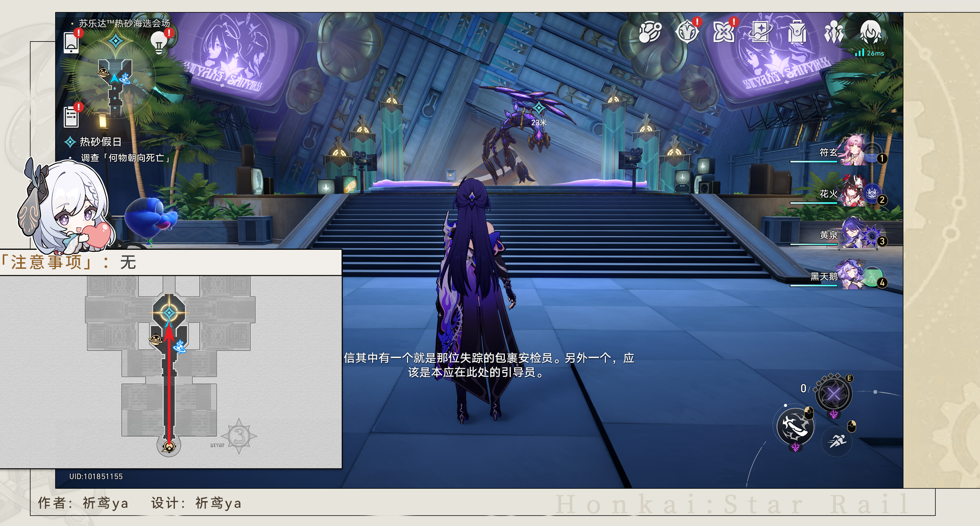Switch to party member 符玄

pos(853,152)
